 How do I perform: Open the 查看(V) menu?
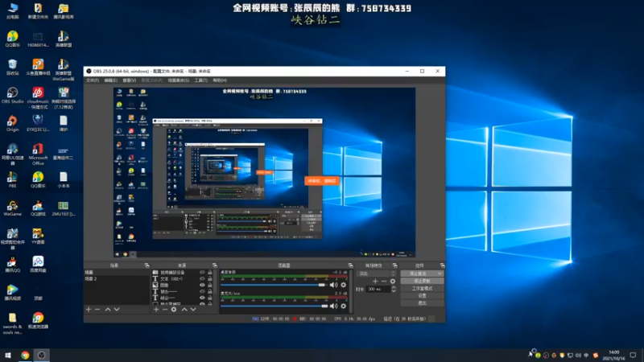[x=129, y=80]
